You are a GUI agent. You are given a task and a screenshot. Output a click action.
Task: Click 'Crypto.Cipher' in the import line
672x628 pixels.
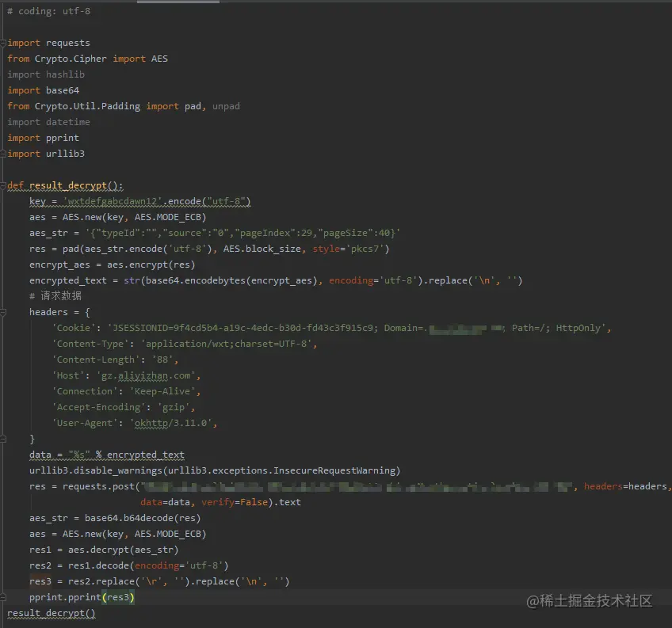[71, 59]
